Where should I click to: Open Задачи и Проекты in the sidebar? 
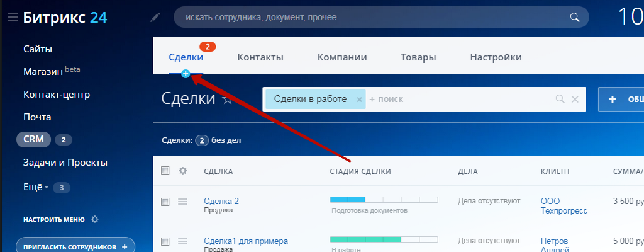pos(65,163)
